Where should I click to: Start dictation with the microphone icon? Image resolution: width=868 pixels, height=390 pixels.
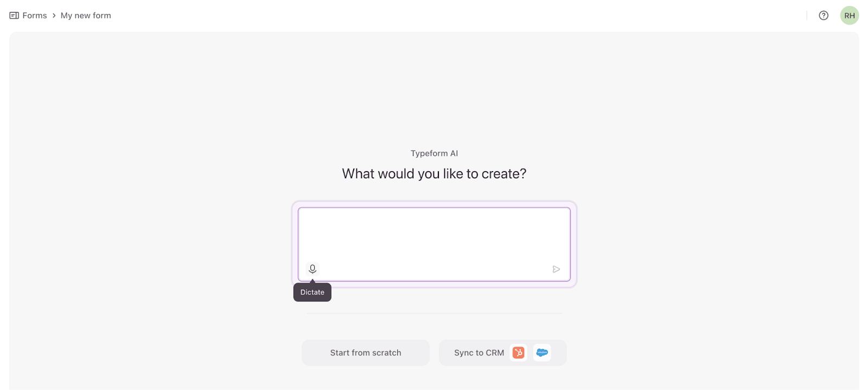(x=312, y=269)
